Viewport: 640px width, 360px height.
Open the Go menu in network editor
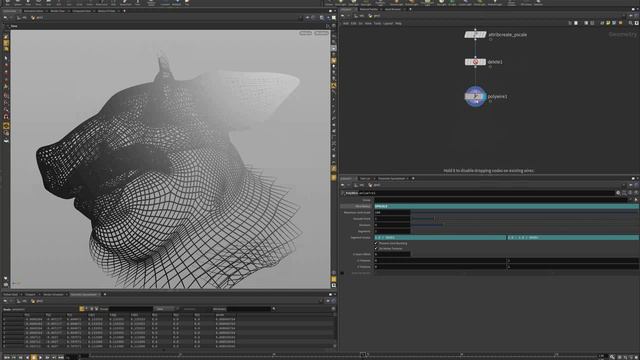click(x=360, y=24)
